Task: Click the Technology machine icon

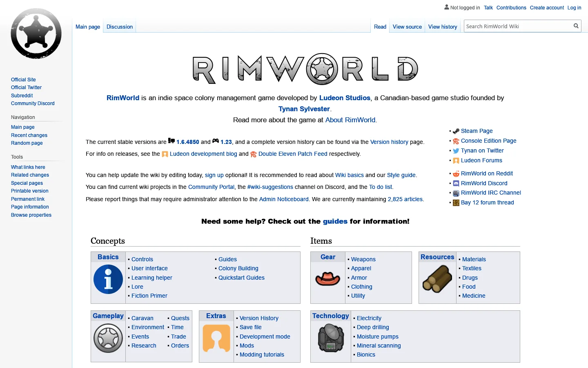Action: click(331, 338)
